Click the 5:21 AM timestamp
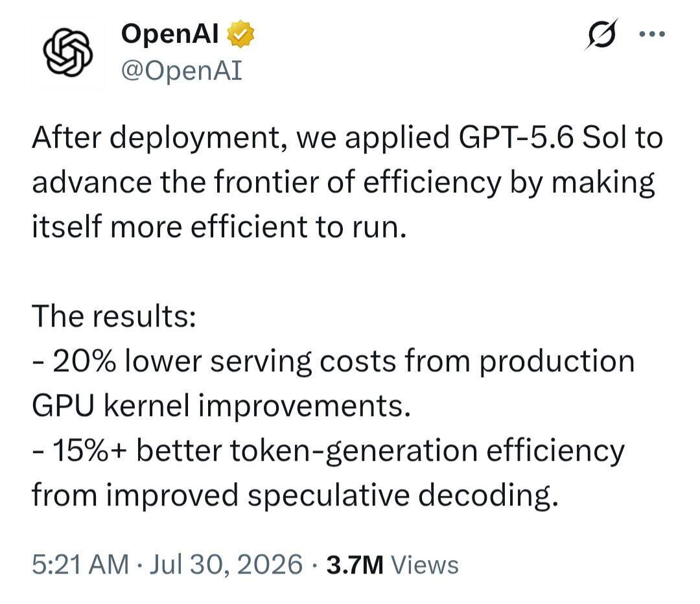The image size is (700, 604). tap(80, 564)
